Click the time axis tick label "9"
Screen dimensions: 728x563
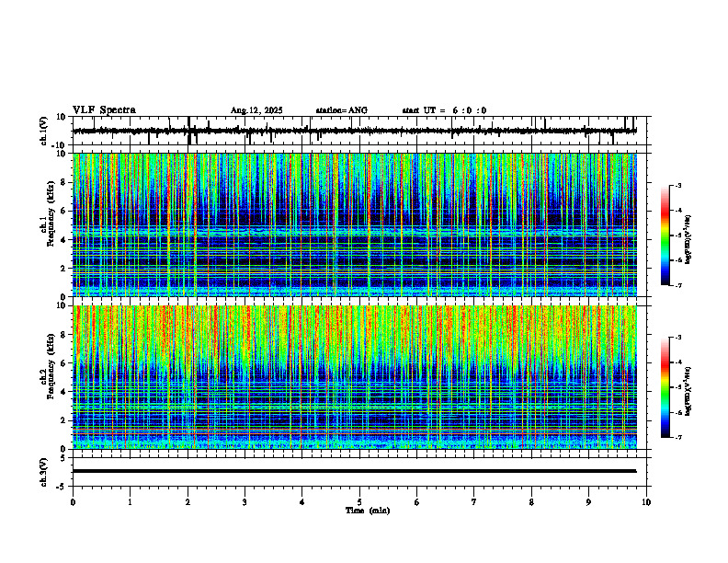[588, 502]
